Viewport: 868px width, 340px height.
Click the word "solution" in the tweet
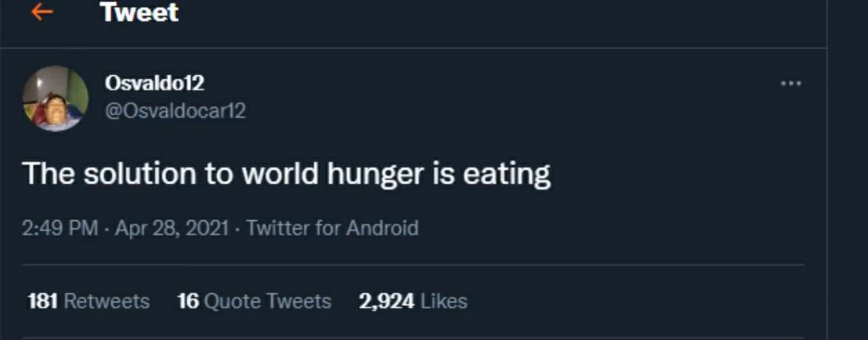(x=140, y=175)
